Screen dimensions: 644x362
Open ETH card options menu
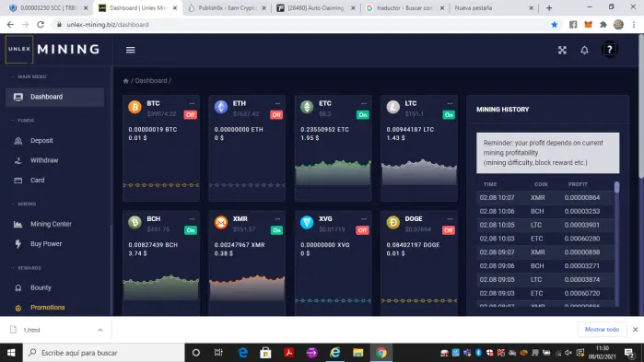pos(278,103)
